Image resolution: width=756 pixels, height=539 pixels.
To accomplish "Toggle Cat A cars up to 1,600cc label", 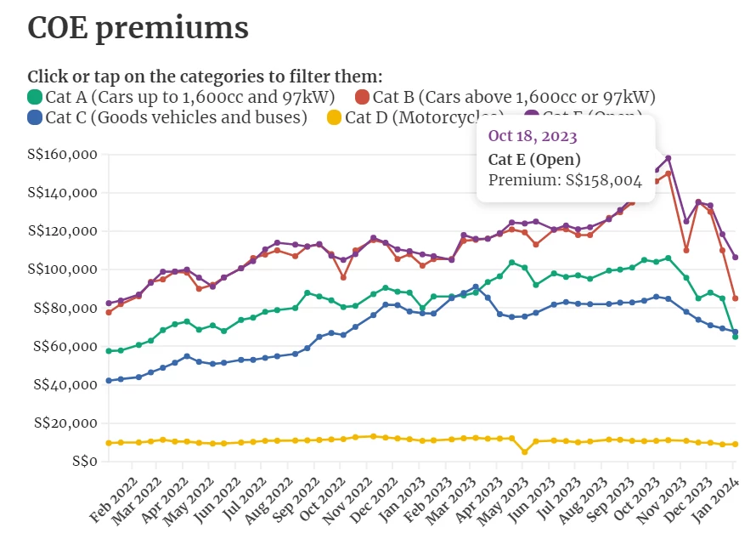I will 190,97.
